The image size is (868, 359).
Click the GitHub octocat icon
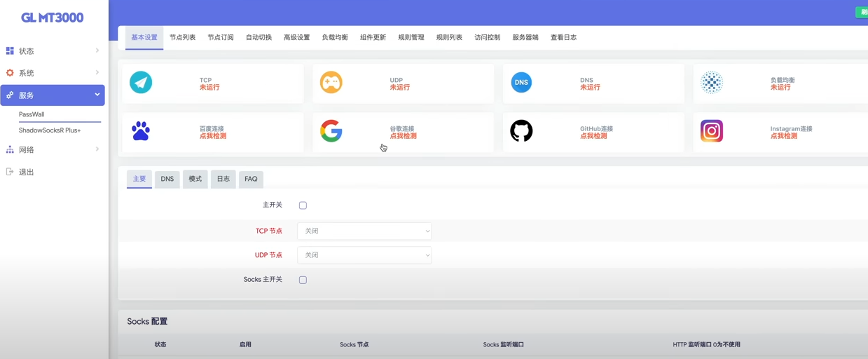tap(521, 131)
